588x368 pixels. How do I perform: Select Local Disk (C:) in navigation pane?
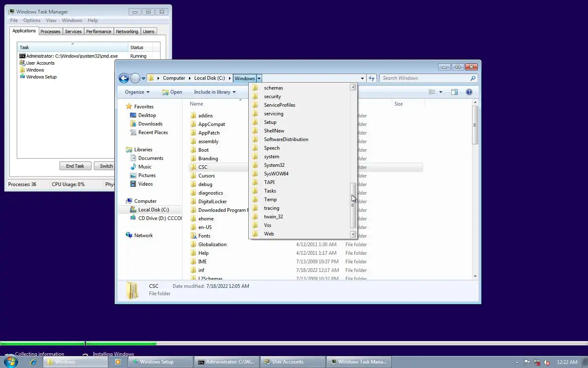coord(153,210)
